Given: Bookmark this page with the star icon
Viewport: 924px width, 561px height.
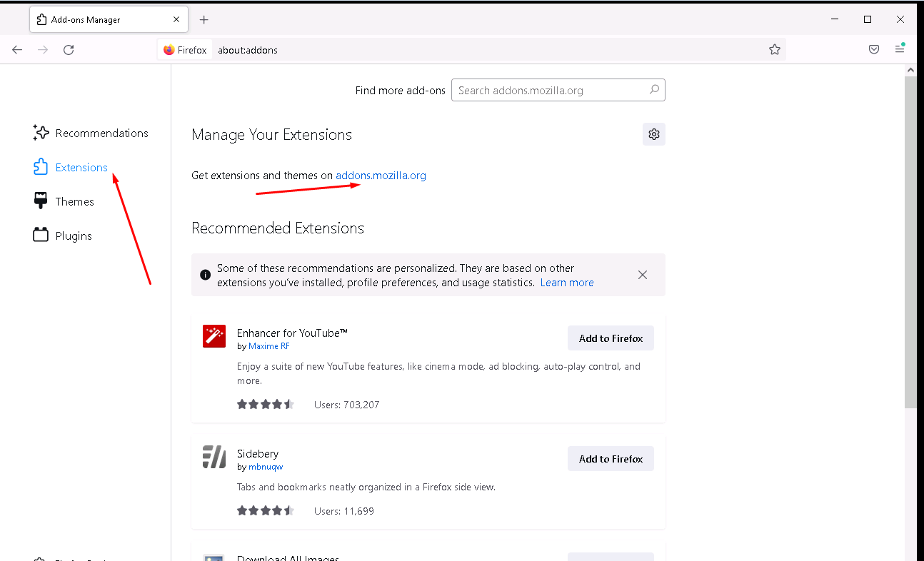Looking at the screenshot, I should click(x=775, y=50).
